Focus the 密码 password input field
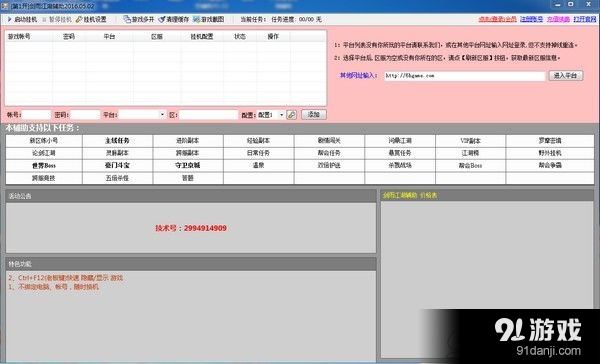Screen dimensions: 600x364 click(x=85, y=114)
